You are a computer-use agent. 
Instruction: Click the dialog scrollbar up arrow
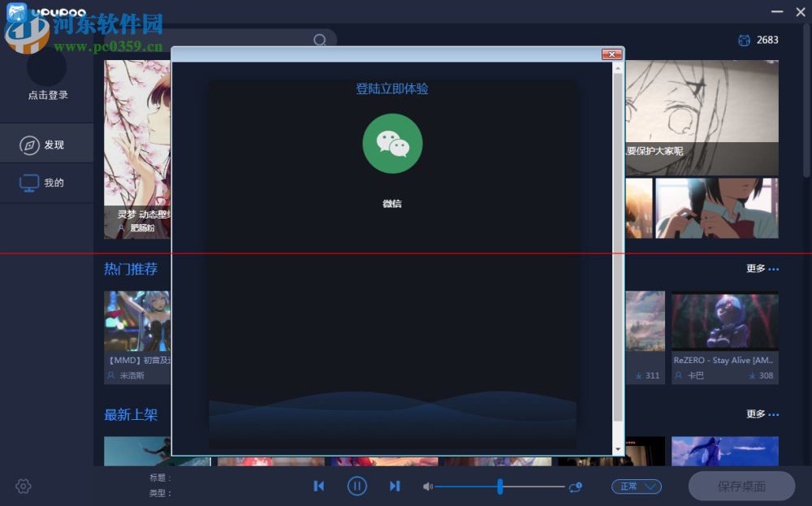618,68
